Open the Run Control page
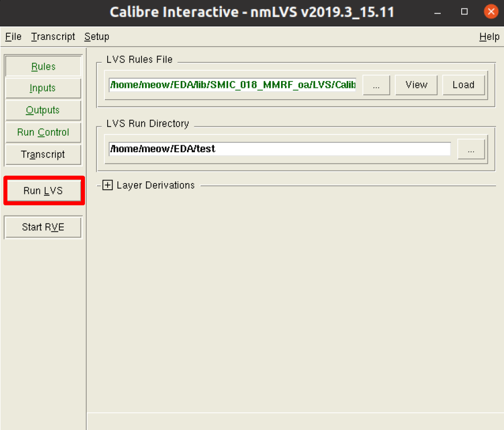Screen dimensions: 504x430 pos(43,132)
